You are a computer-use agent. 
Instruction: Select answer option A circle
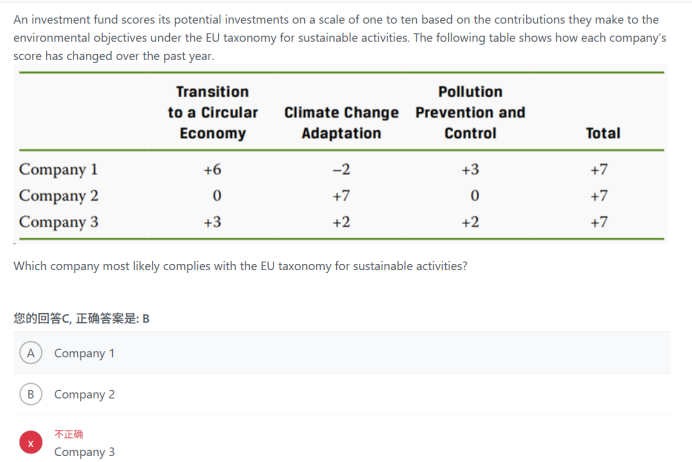[30, 353]
